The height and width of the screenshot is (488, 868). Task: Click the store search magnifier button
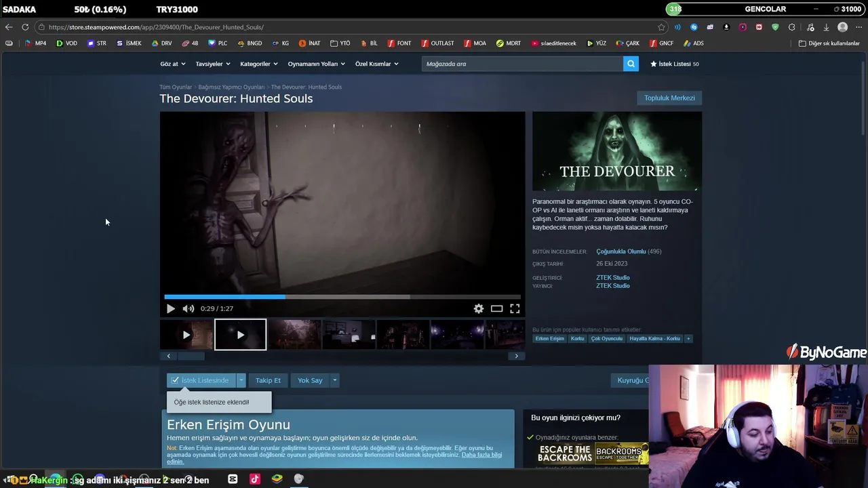click(631, 64)
